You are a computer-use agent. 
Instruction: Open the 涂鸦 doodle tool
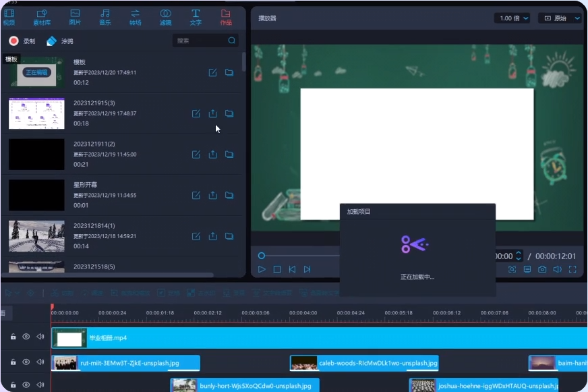coord(59,41)
